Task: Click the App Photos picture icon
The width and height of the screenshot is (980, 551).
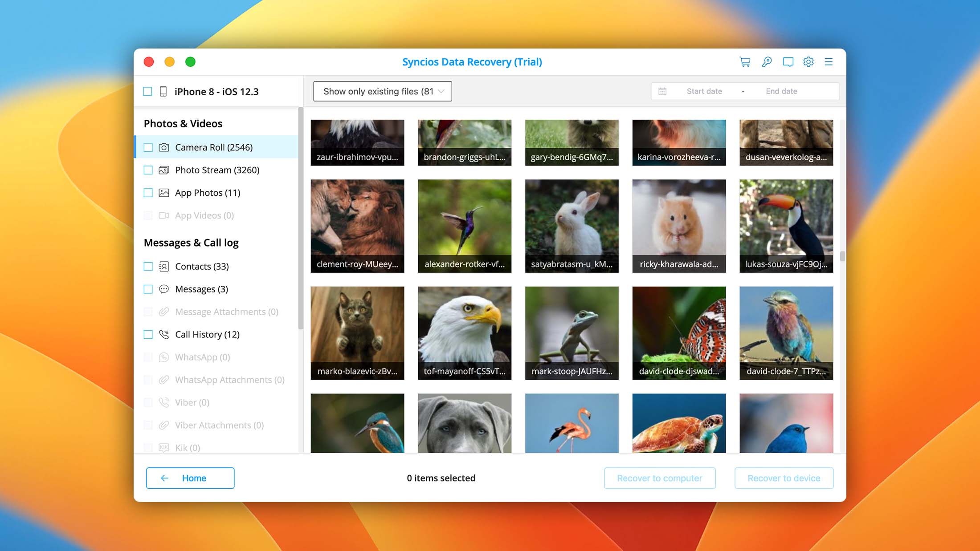Action: pyautogui.click(x=164, y=193)
